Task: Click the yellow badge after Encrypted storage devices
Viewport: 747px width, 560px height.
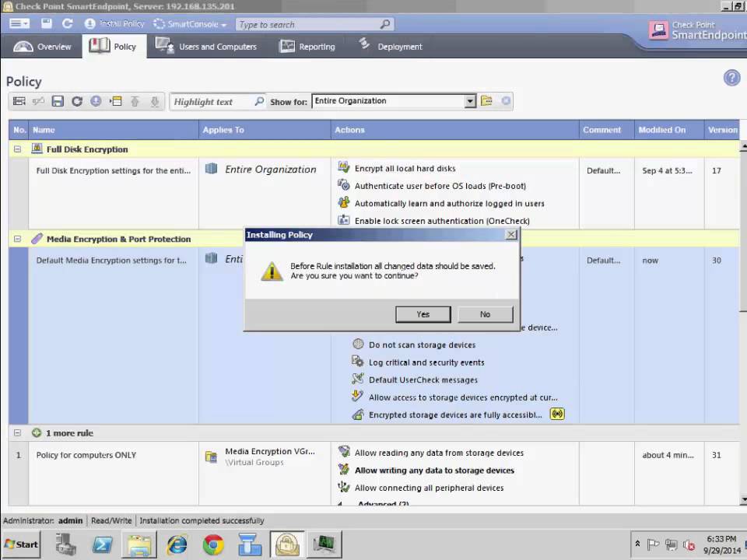Action: 557,414
